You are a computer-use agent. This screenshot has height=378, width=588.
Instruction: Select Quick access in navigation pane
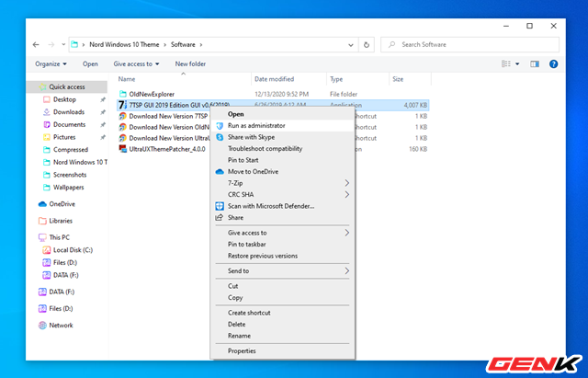67,86
